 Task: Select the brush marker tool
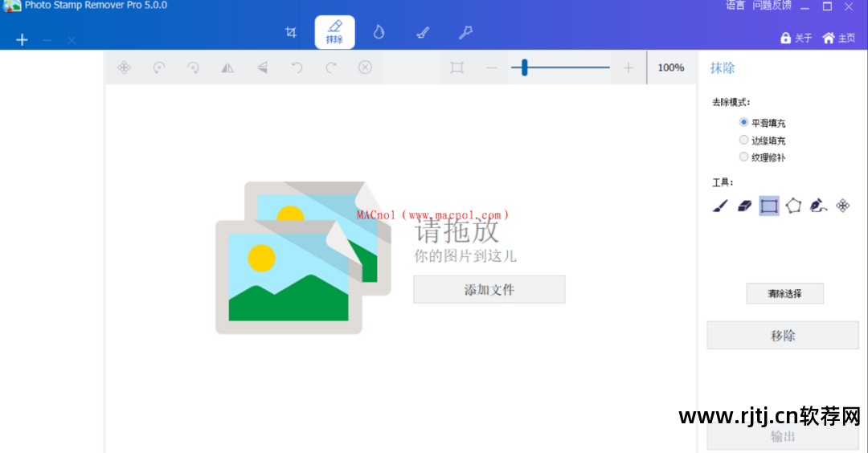tap(719, 206)
